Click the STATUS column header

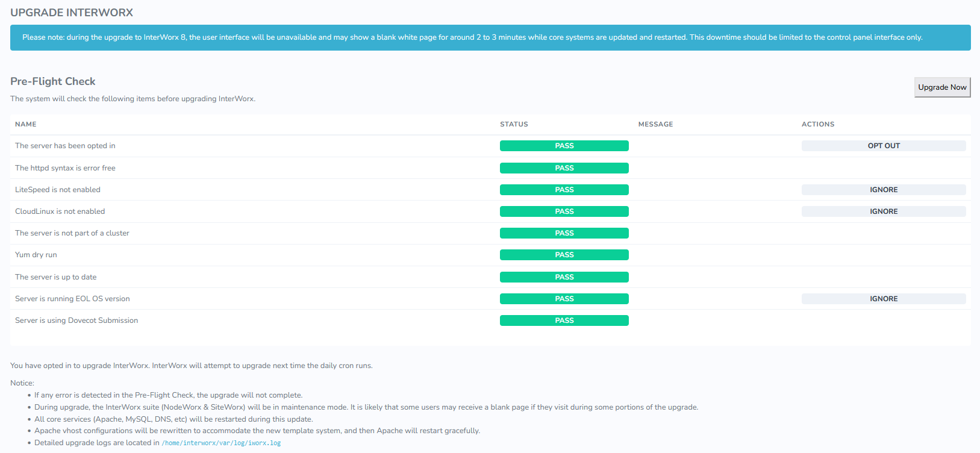(x=514, y=124)
